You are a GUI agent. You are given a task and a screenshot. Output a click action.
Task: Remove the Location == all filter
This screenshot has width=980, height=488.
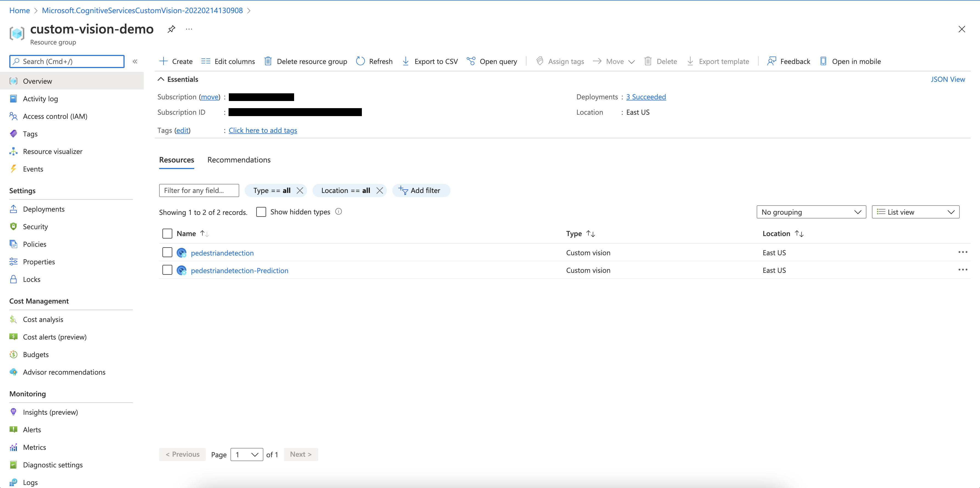[x=380, y=190]
